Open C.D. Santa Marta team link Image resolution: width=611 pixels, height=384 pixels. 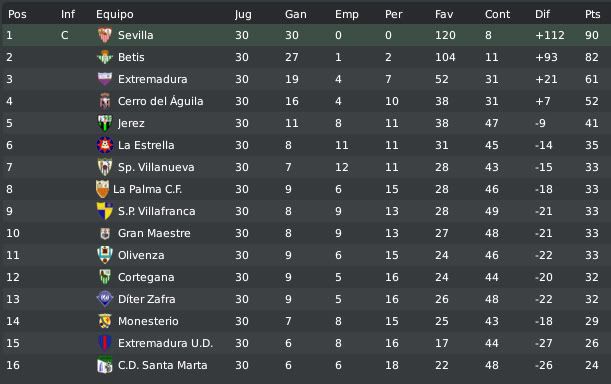(162, 365)
